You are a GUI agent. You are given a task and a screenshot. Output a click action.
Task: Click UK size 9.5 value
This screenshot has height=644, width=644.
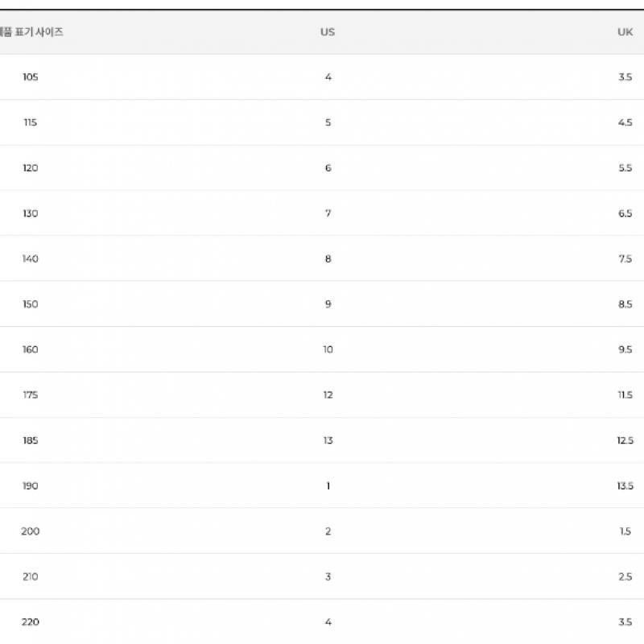coord(625,349)
